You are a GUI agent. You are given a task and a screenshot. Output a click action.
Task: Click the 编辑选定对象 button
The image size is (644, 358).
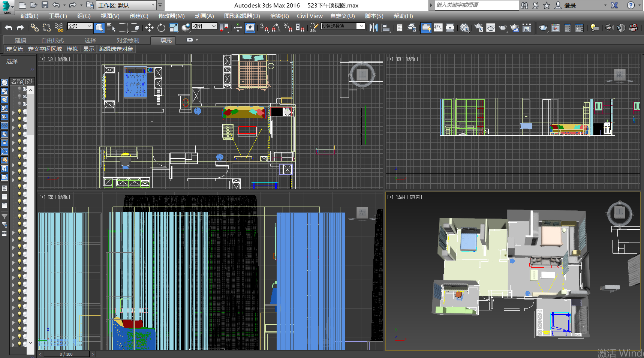click(x=116, y=49)
